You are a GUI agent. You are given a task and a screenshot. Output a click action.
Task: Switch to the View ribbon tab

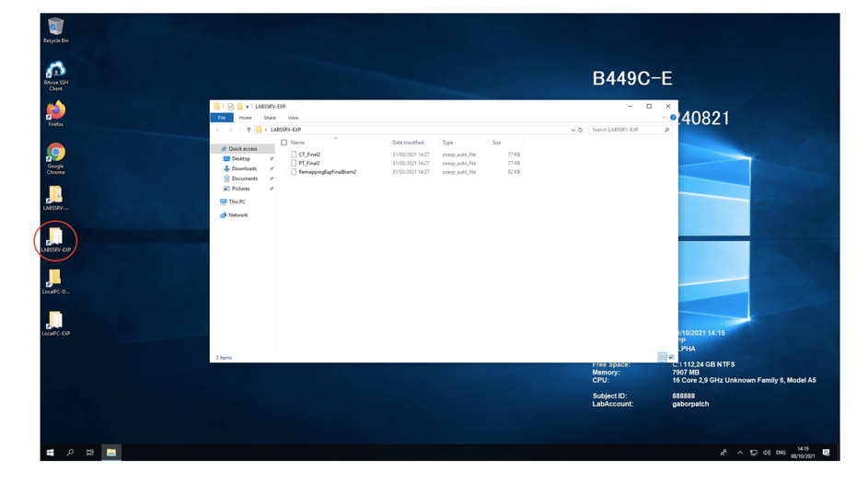(293, 118)
